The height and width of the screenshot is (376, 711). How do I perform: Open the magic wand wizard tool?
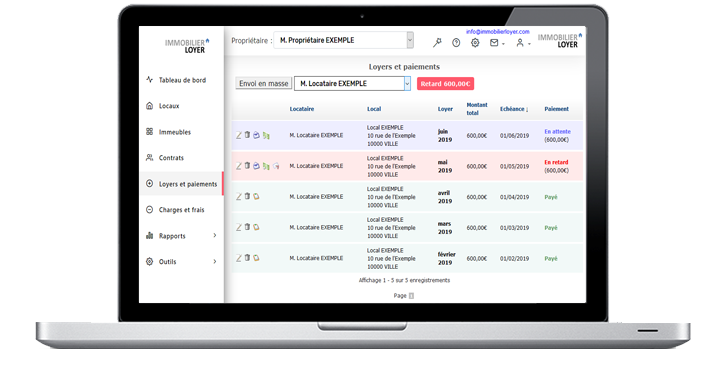(437, 43)
